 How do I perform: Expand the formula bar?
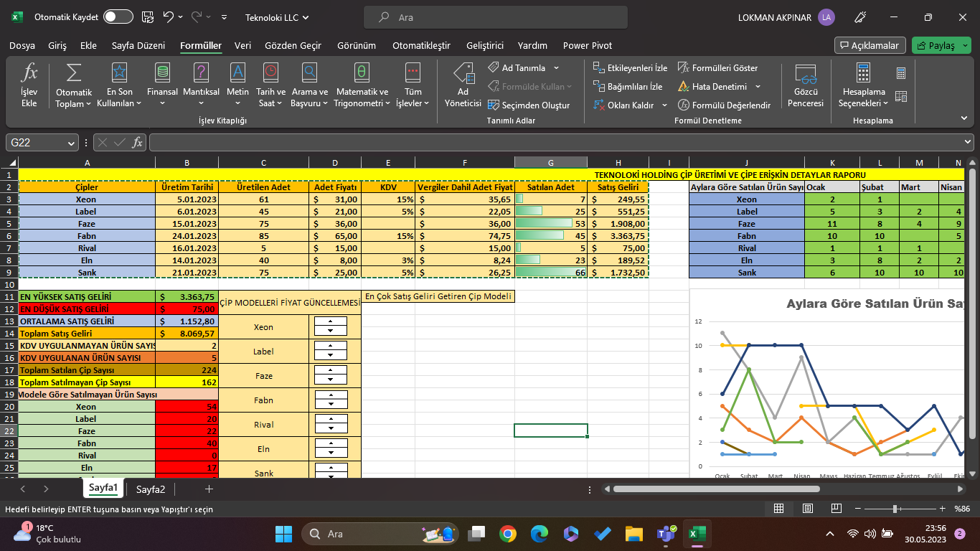[969, 143]
